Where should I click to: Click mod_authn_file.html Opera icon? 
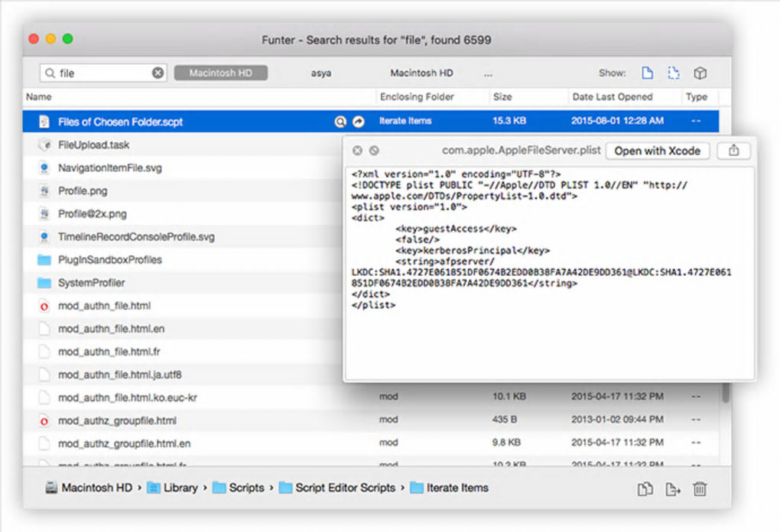click(x=44, y=306)
